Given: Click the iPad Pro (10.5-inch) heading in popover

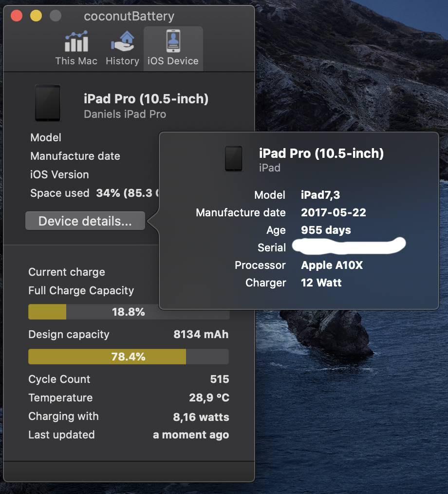Looking at the screenshot, I should click(x=321, y=153).
